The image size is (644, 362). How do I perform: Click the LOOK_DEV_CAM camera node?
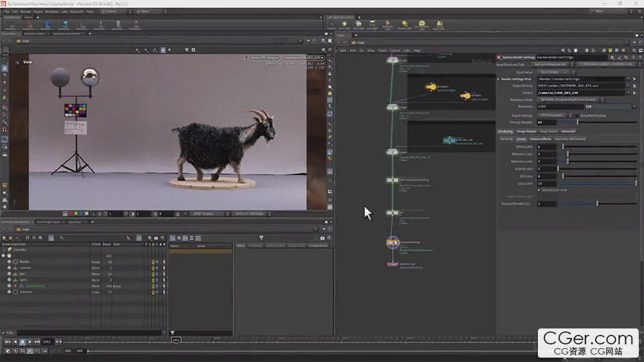(448, 140)
